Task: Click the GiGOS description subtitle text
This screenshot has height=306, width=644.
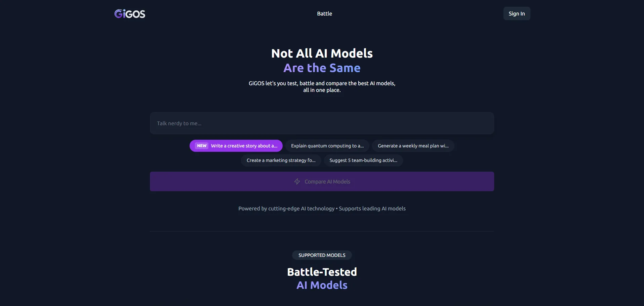Action: pos(322,87)
